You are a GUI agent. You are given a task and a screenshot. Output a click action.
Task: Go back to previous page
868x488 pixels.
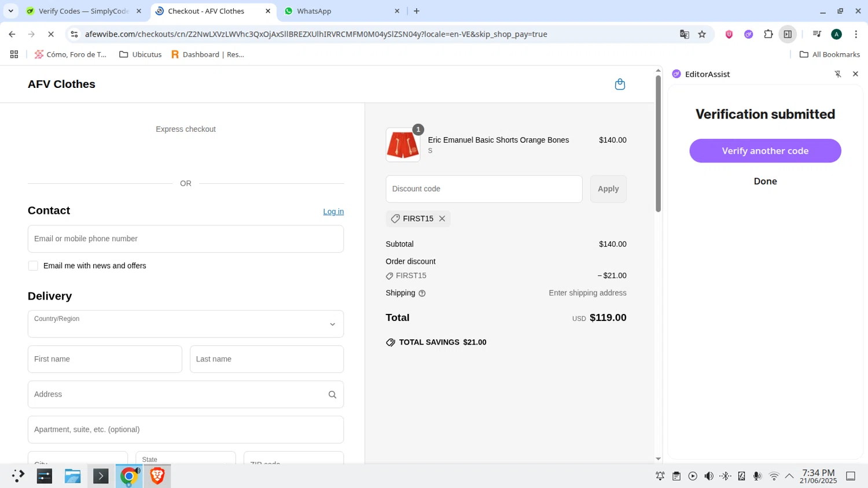point(12,34)
